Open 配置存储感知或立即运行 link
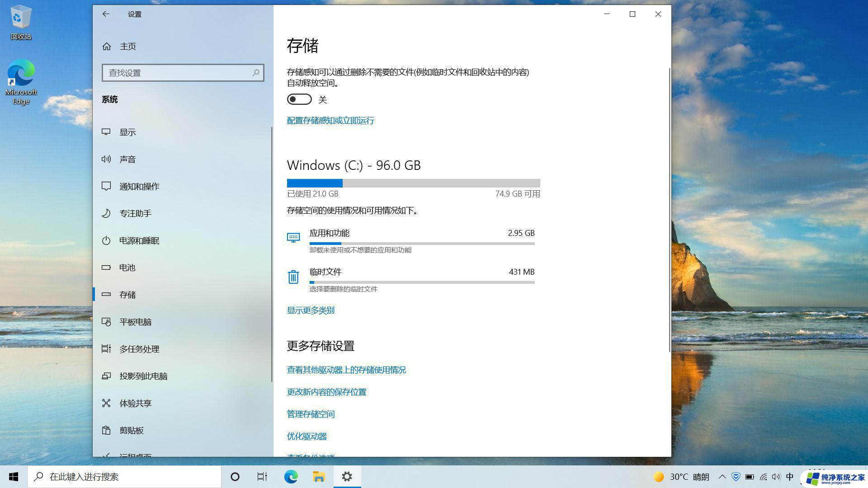 330,120
